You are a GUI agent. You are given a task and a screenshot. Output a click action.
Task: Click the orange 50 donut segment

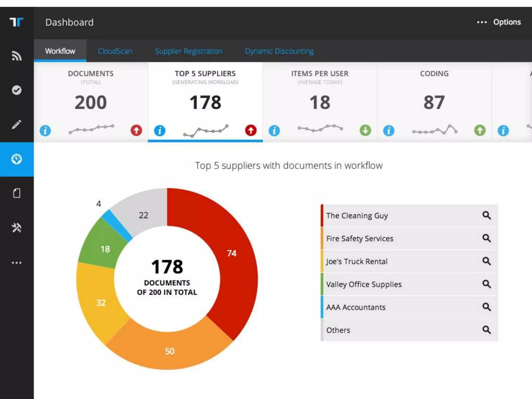(x=169, y=351)
